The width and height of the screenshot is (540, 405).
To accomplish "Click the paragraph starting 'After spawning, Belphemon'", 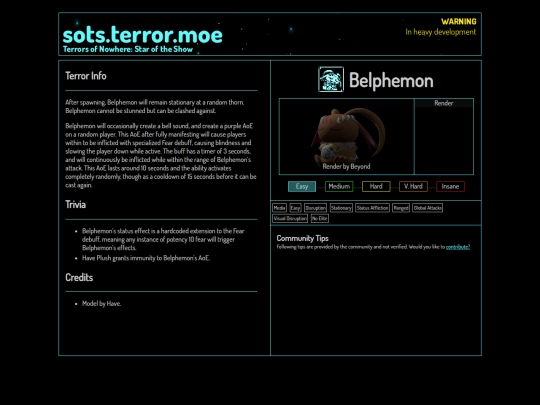I will 155,106.
